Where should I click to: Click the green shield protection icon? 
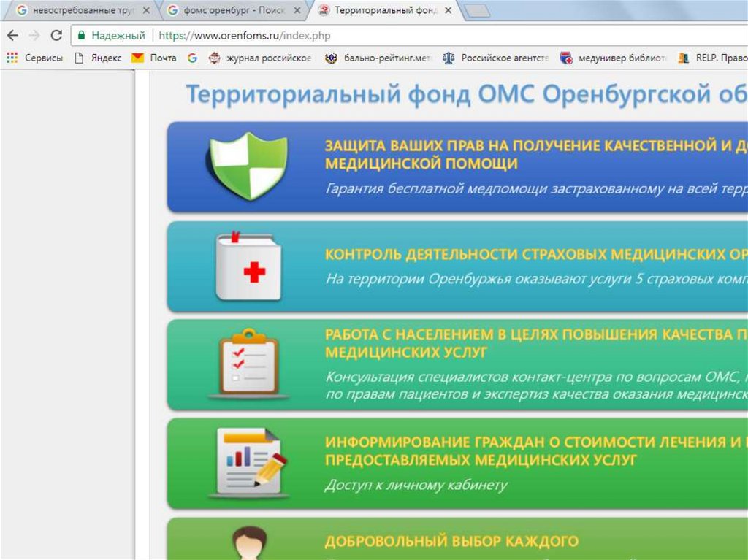[x=247, y=166]
